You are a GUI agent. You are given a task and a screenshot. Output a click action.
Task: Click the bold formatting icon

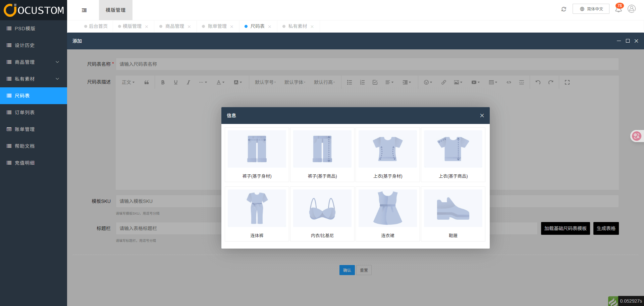pos(163,82)
